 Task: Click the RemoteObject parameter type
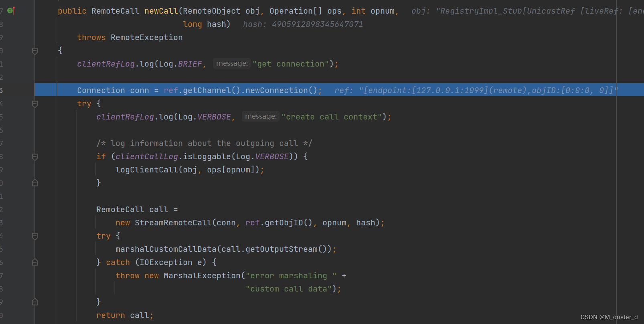pos(212,11)
